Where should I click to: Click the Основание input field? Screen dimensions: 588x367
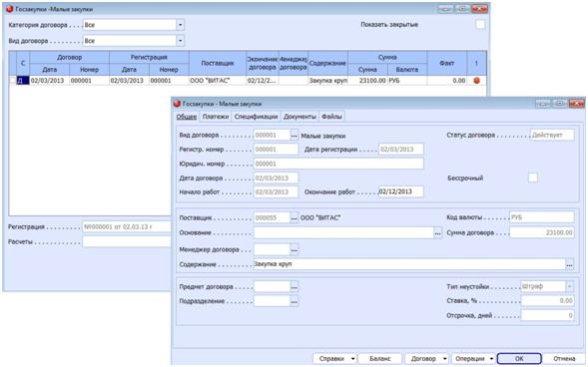pyautogui.click(x=343, y=233)
